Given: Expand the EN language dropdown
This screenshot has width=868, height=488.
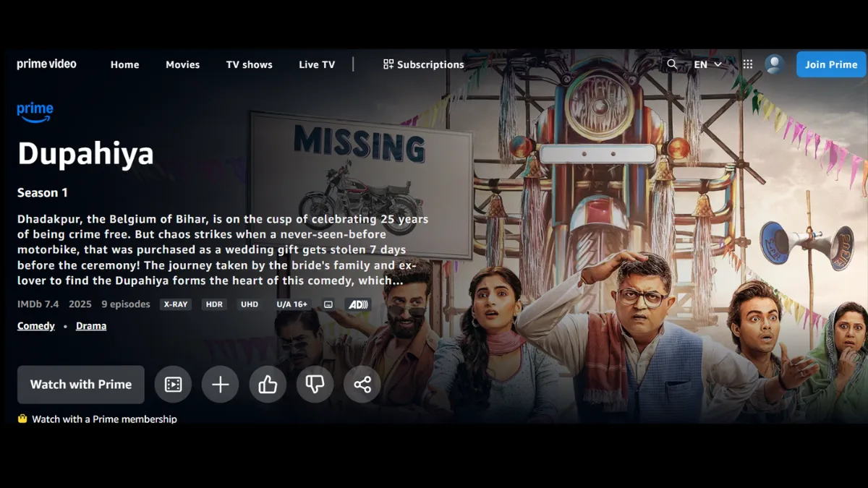Looking at the screenshot, I should click(x=707, y=64).
